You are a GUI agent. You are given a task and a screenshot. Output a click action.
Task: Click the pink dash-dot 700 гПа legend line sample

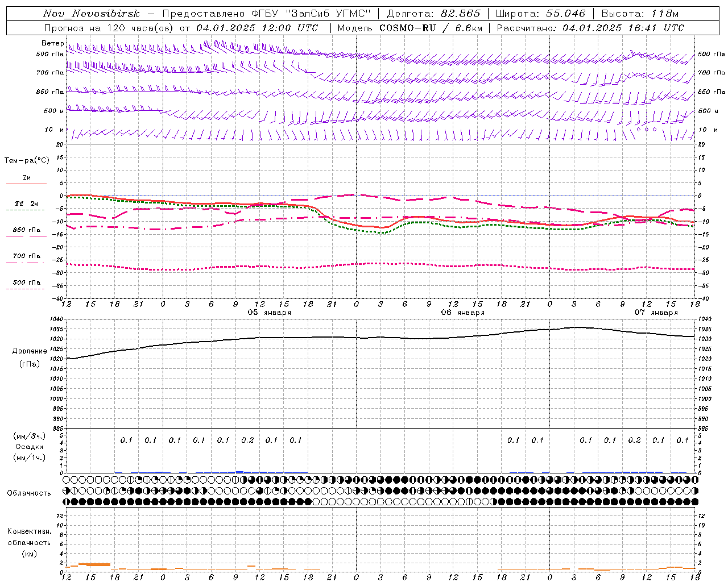pyautogui.click(x=26, y=262)
